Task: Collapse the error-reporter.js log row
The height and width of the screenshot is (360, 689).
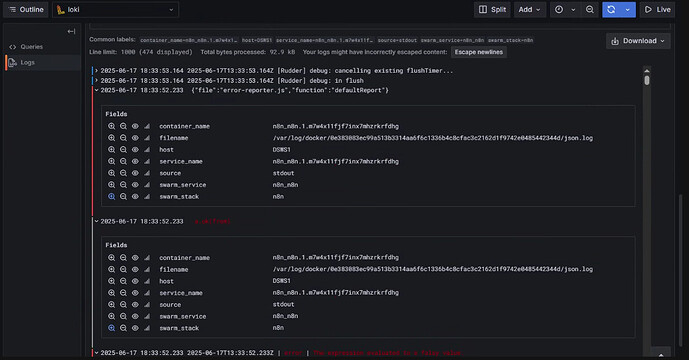Action: (x=96, y=90)
